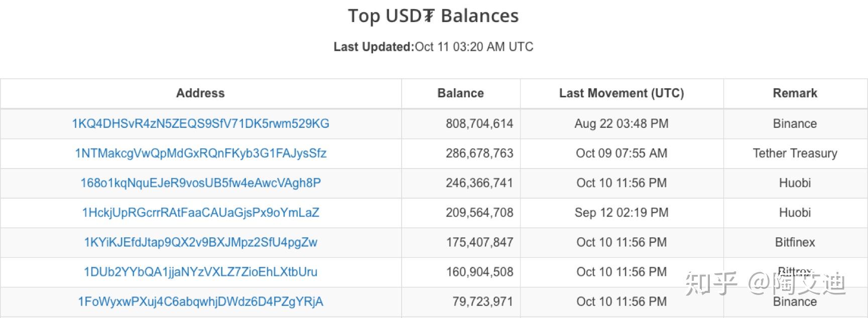Select the 246,366,741 balance cell
The width and height of the screenshot is (868, 318).
point(460,183)
